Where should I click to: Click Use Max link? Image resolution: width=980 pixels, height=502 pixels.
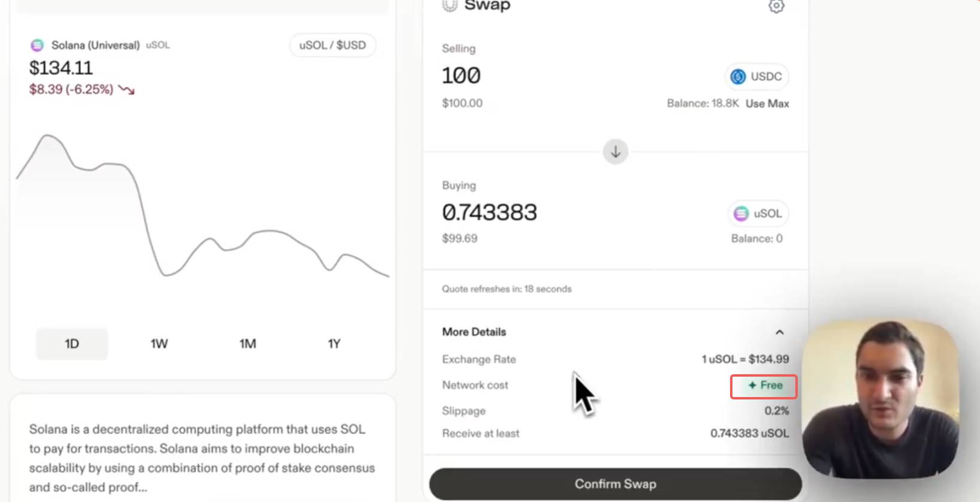click(767, 104)
